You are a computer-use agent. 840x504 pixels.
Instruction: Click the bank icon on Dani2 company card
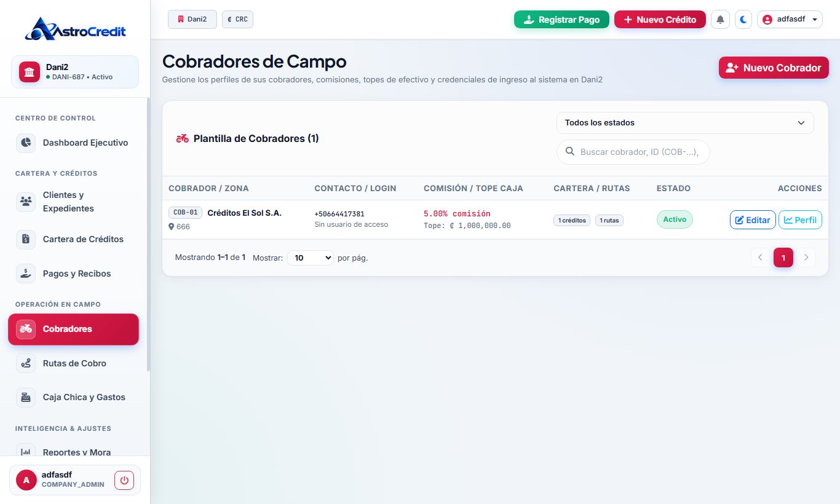pos(30,72)
